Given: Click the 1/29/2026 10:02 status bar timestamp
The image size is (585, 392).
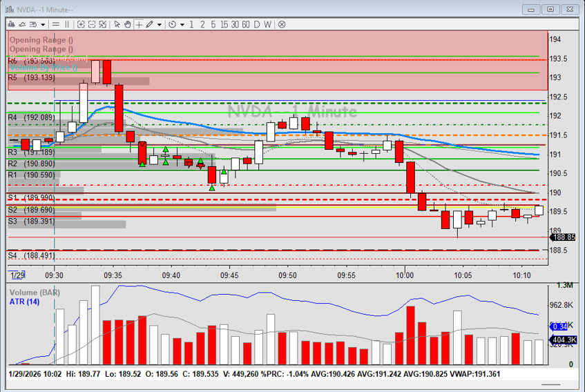Looking at the screenshot, I should (x=35, y=374).
